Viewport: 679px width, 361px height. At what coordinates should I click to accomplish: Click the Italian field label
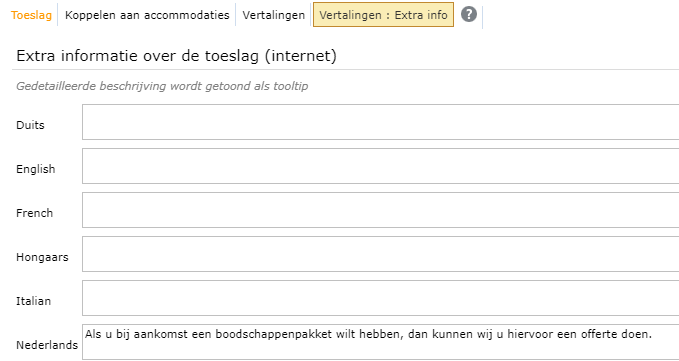[33, 301]
